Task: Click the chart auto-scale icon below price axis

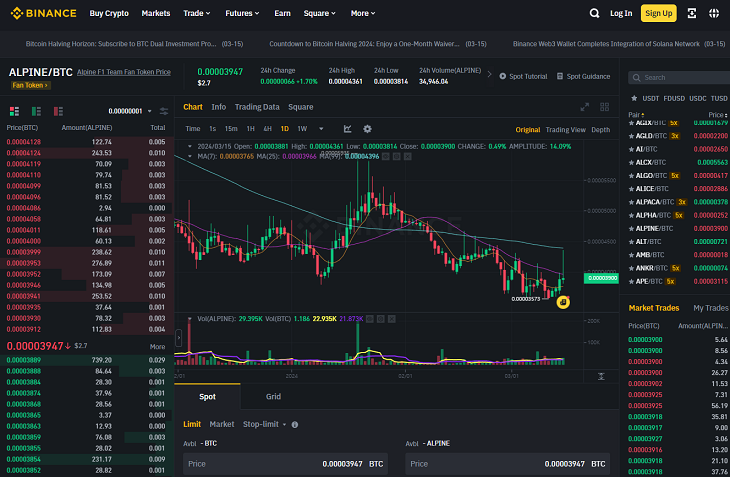Action: [601, 376]
